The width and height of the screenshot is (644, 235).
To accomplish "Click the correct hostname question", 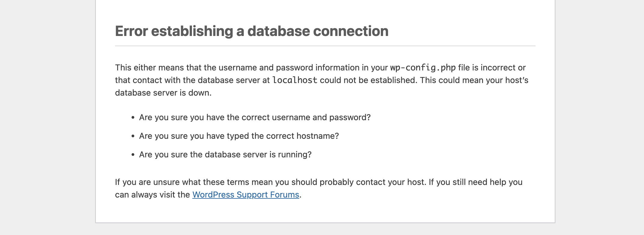I will tap(238, 136).
